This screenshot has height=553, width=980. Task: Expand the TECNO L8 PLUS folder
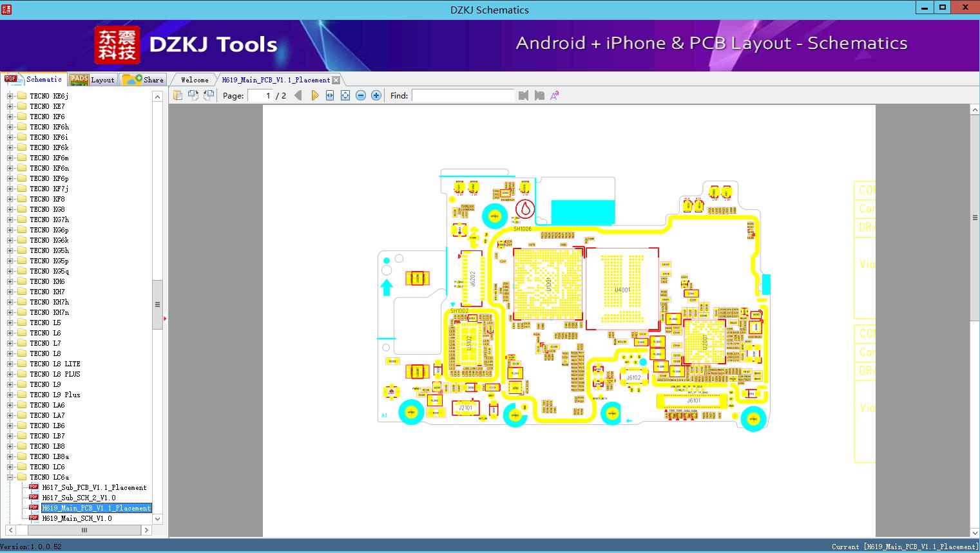(10, 374)
